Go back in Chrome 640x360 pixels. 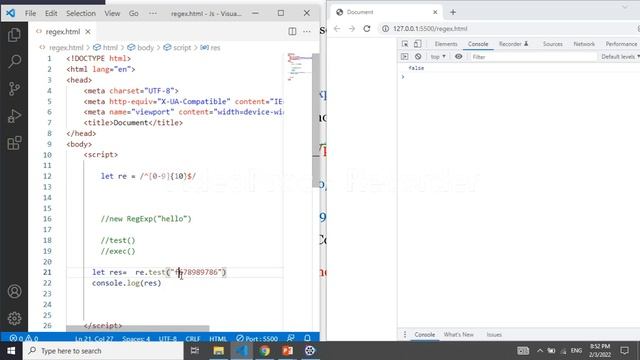[x=337, y=29]
